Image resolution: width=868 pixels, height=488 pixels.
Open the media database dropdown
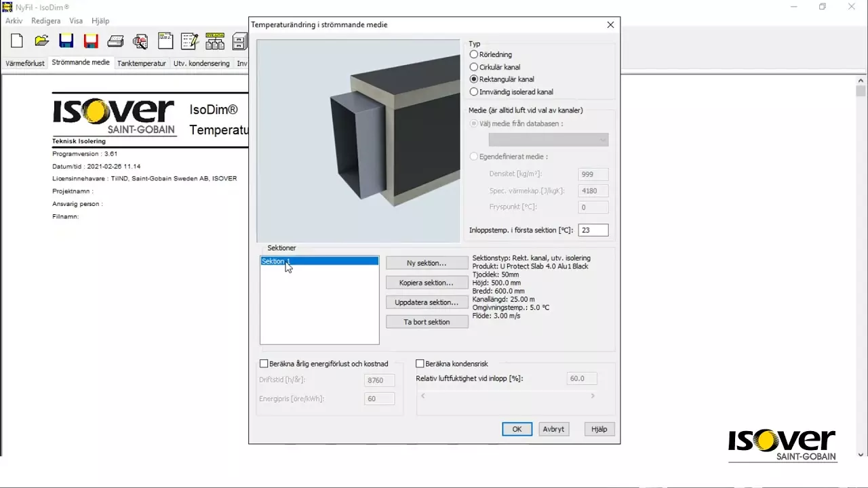[549, 140]
